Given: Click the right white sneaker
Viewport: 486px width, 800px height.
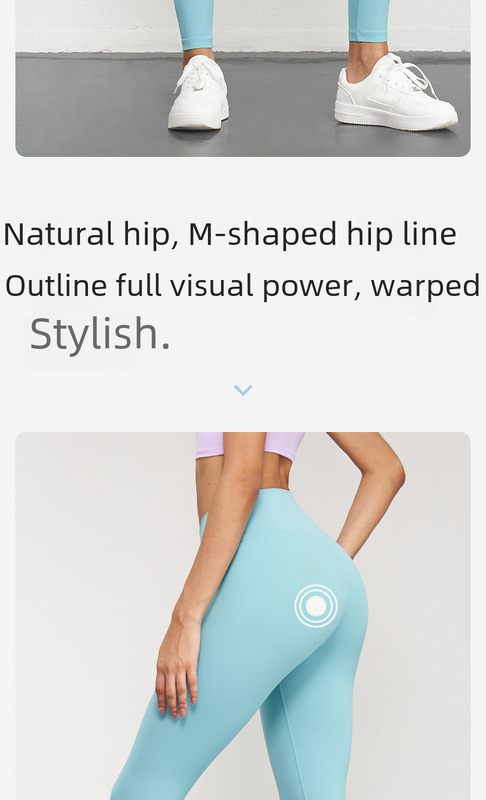Looking at the screenshot, I should point(395,92).
